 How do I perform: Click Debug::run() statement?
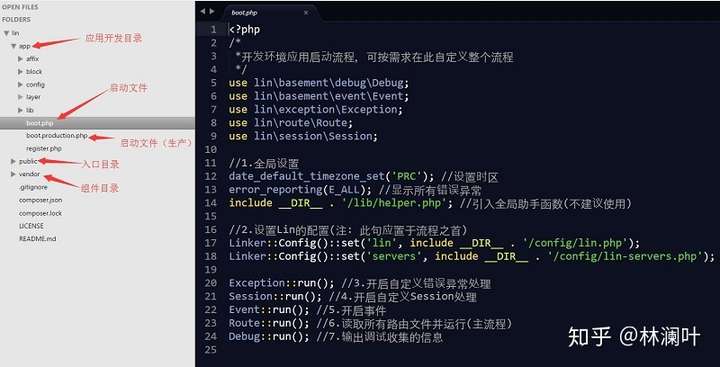point(270,337)
